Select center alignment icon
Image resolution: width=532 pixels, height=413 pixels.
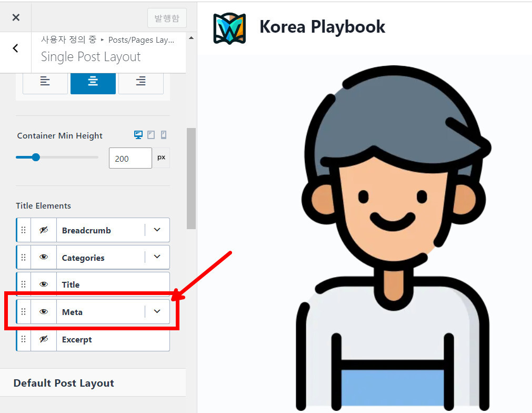[93, 82]
